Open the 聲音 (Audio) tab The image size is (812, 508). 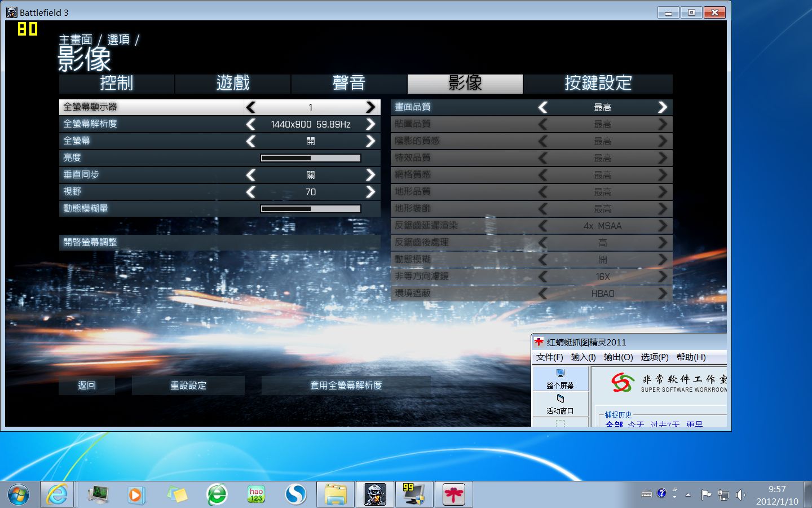[x=349, y=84]
